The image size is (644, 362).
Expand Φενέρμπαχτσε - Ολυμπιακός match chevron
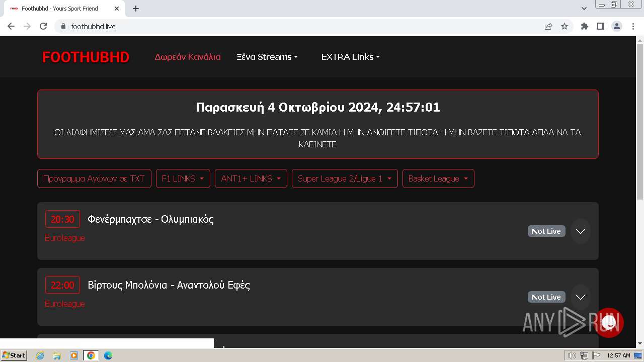pos(581,231)
